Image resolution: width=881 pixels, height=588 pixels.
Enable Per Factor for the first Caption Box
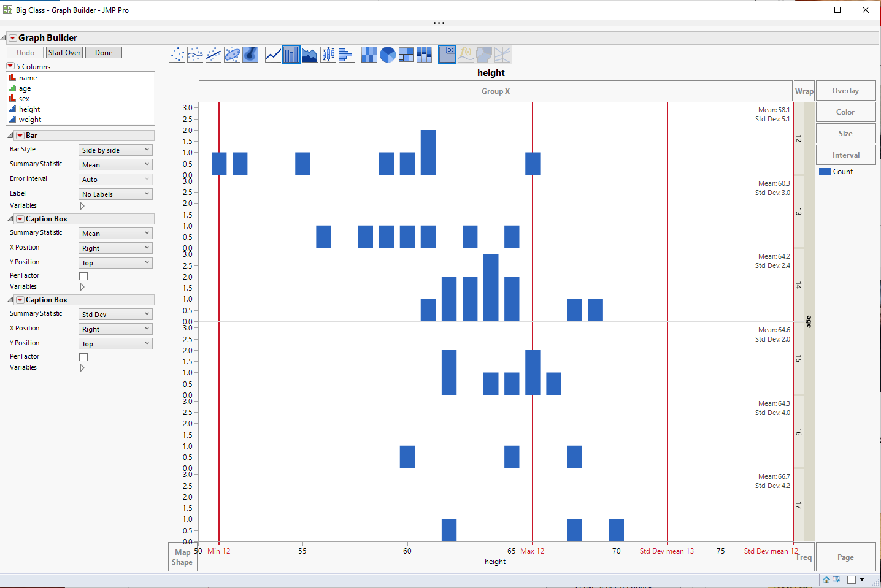point(83,275)
